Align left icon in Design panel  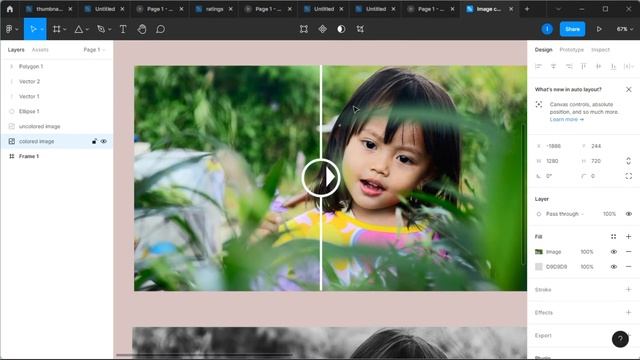[538, 66]
